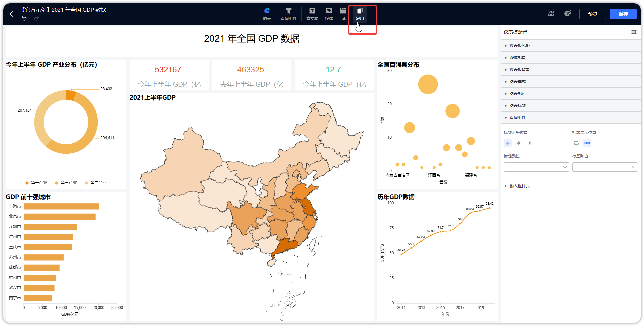644x326 pixels.
Task: Open the 图表 chart tool
Action: click(267, 14)
